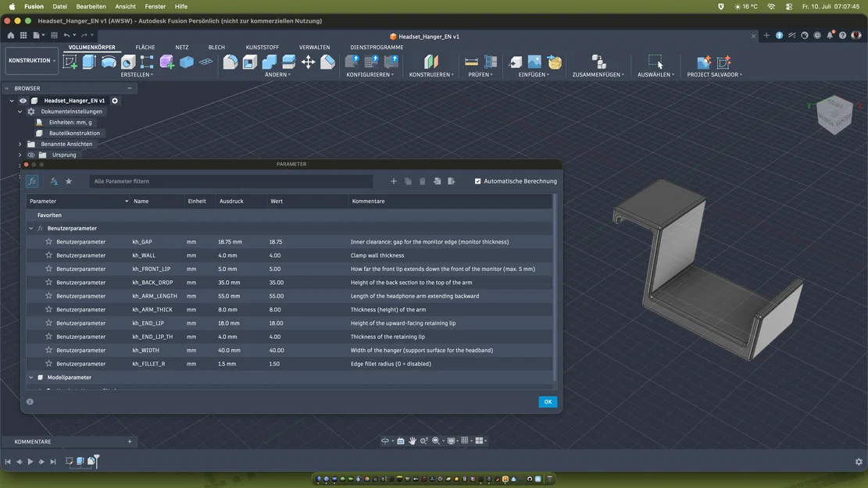This screenshot has height=488, width=868.
Task: Delete parameter using the trash icon
Action: 423,181
